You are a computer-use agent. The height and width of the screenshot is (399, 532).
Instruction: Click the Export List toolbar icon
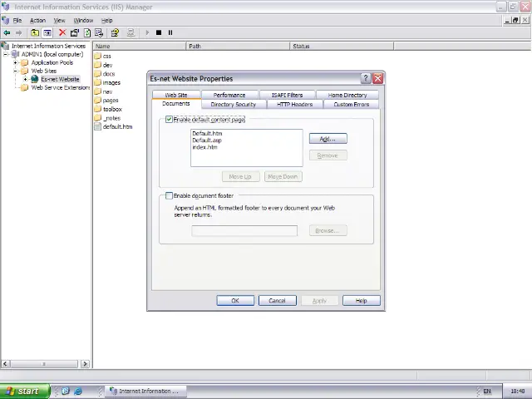click(x=99, y=32)
